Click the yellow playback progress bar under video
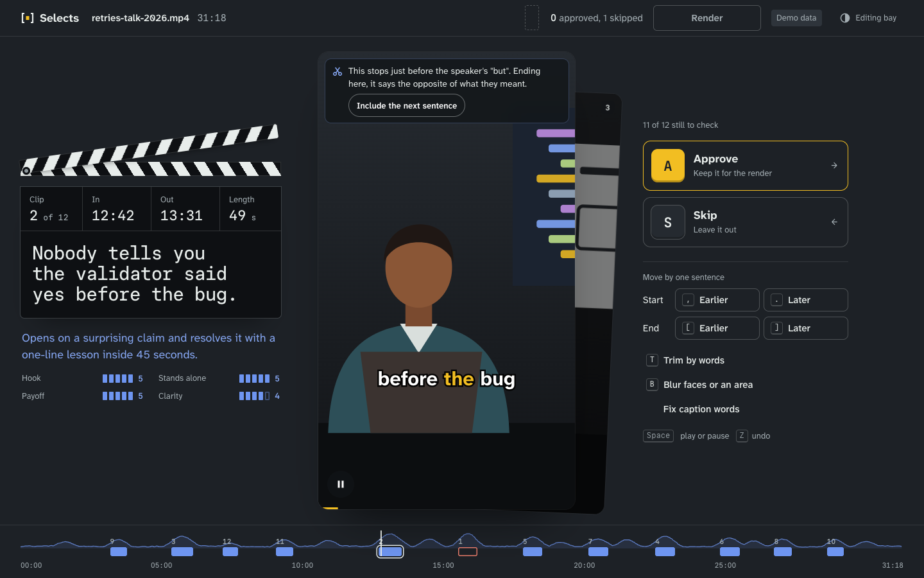924x578 pixels. 330,508
